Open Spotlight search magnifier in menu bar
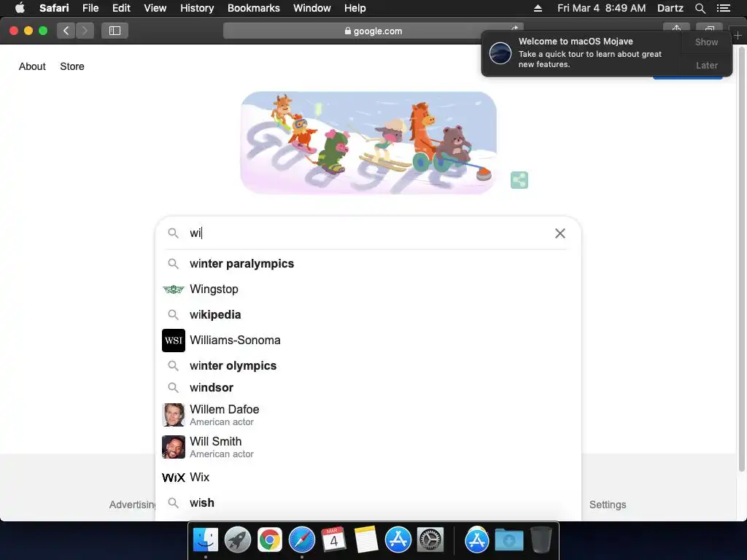The height and width of the screenshot is (560, 747). tap(700, 8)
